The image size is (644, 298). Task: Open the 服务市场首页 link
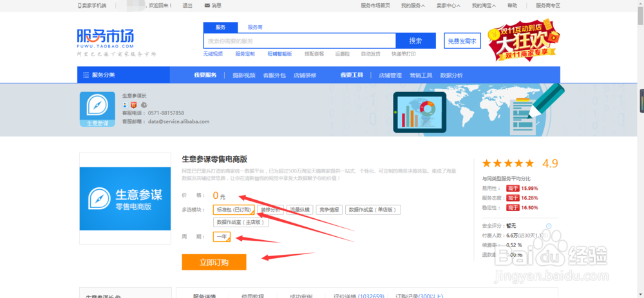pyautogui.click(x=375, y=5)
